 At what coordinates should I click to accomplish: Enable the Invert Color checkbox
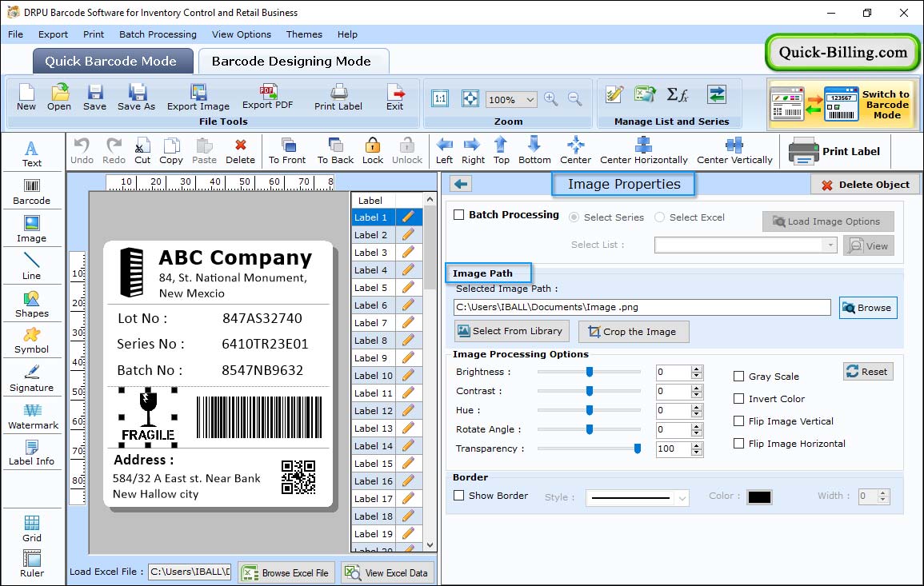738,399
